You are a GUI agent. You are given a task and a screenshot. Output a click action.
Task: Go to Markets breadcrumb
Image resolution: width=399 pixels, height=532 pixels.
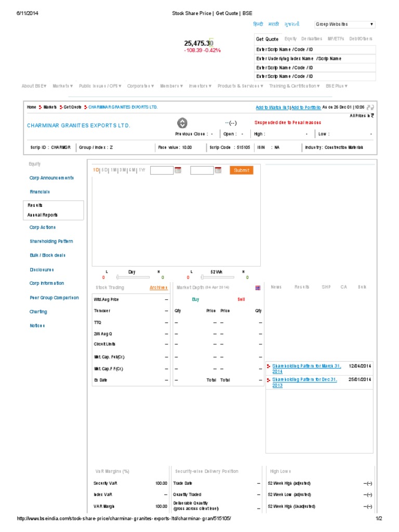50,107
